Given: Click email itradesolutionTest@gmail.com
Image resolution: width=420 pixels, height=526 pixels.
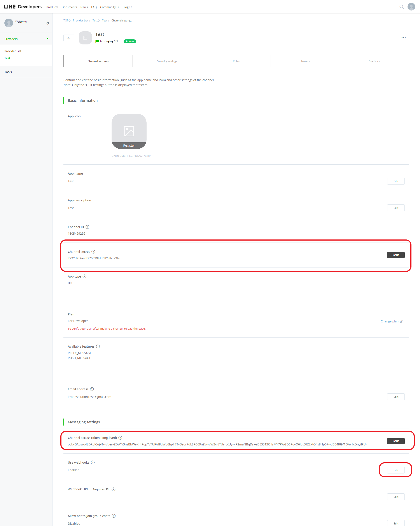Looking at the screenshot, I should tap(89, 397).
